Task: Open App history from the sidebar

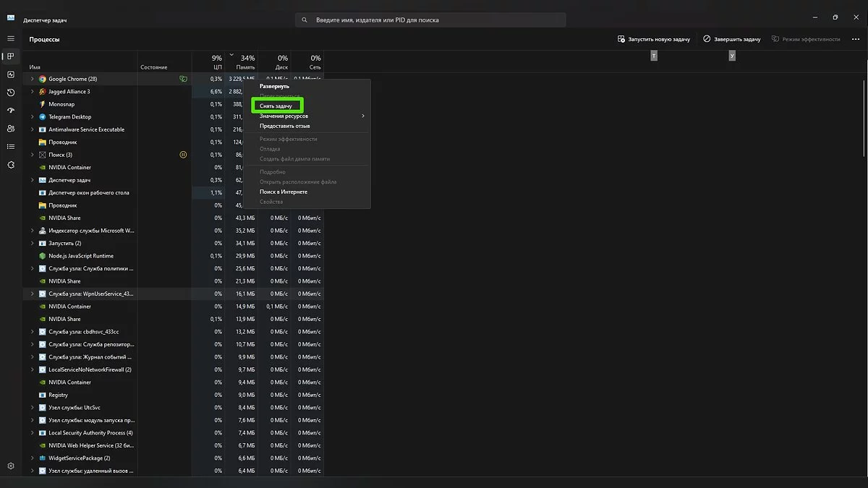Action: coord(11,93)
